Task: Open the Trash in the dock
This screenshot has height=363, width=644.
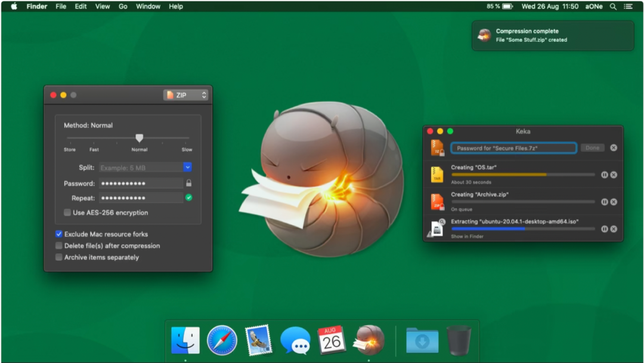Action: [459, 340]
